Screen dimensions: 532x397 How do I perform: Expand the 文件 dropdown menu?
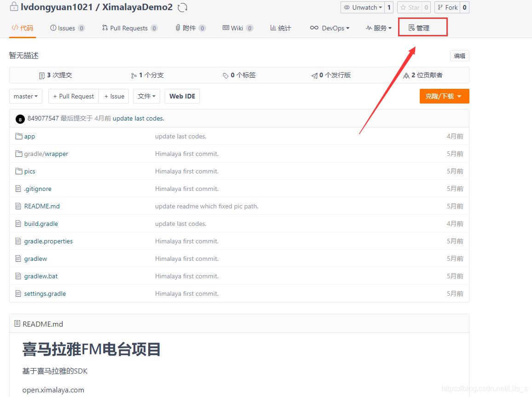[146, 96]
